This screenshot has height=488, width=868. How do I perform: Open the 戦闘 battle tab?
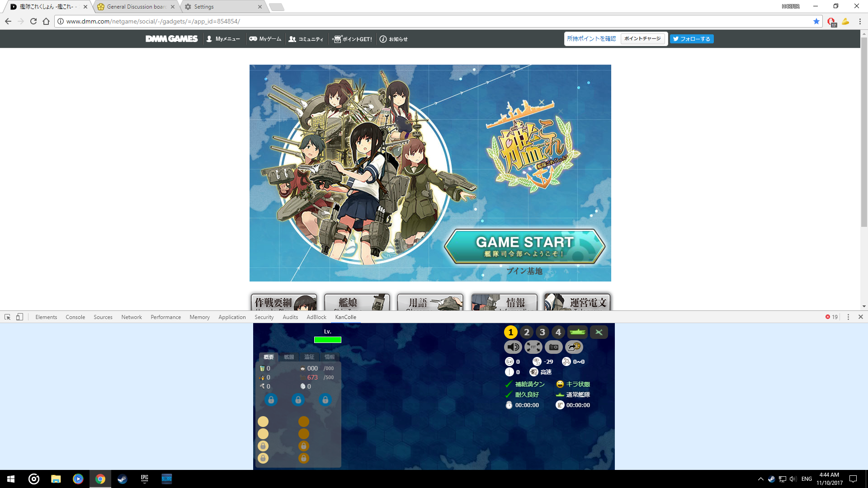289,357
